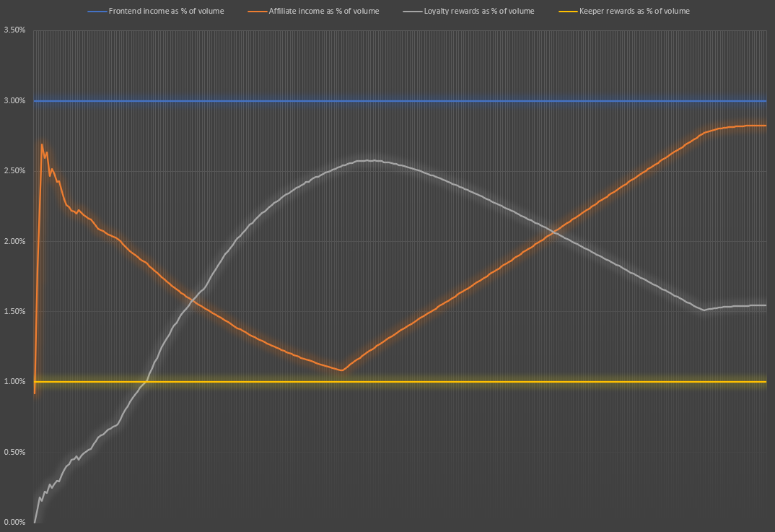Click the 2.00% axis label
The image size is (775, 532).
tap(14, 241)
